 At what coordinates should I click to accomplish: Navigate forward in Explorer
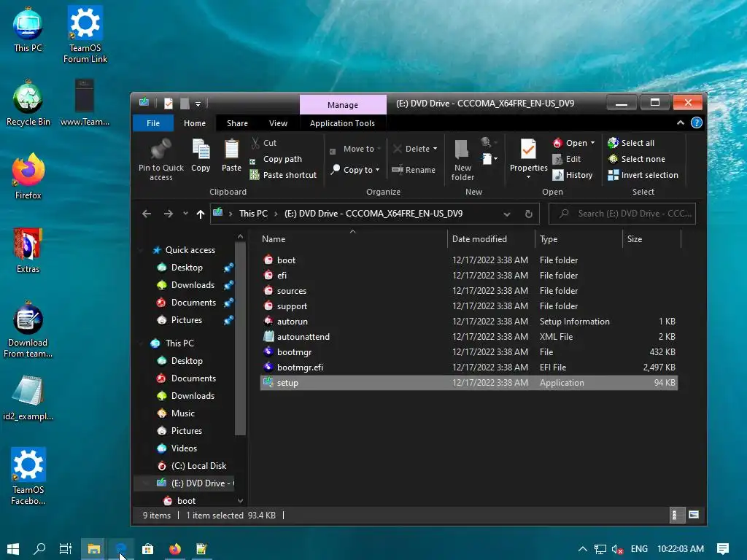point(169,214)
